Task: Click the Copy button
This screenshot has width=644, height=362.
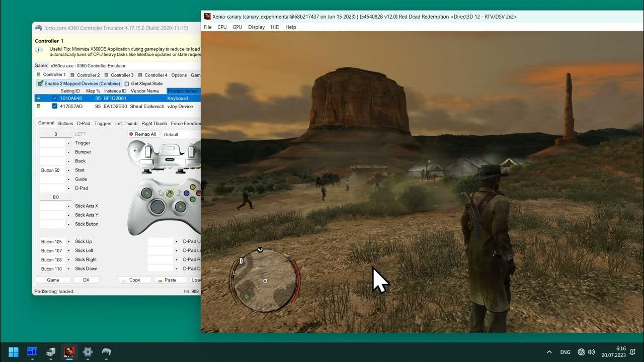Action: click(x=135, y=280)
